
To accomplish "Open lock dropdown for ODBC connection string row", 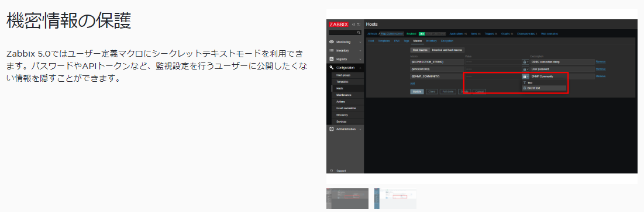I will click(x=525, y=62).
